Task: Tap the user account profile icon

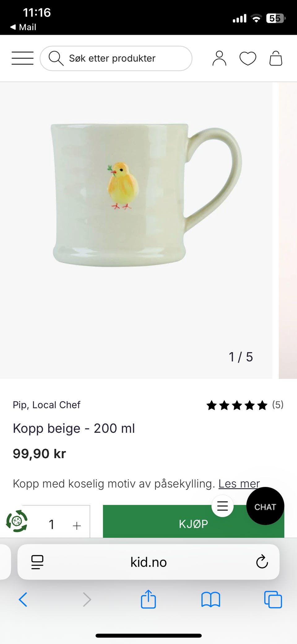Action: pos(219,58)
